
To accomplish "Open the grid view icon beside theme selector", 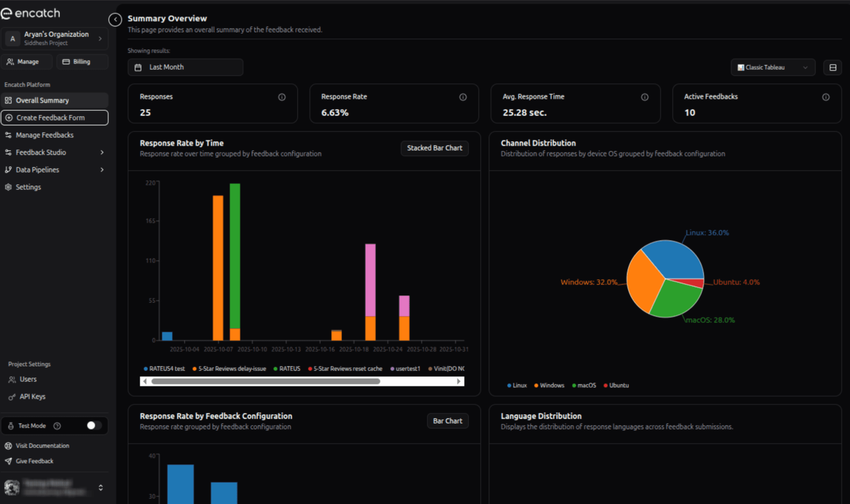I will (833, 67).
